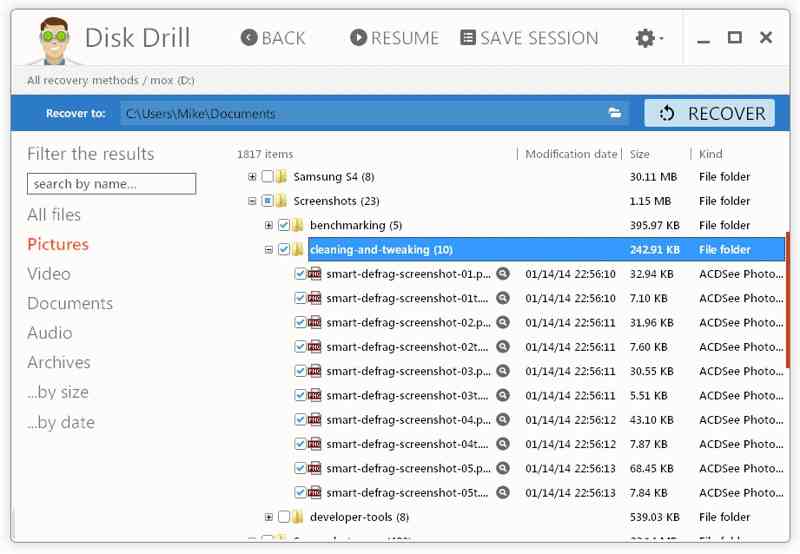Preview smart-defrag-screenshot-02t... with magnifier icon
The image size is (800, 554).
(503, 347)
